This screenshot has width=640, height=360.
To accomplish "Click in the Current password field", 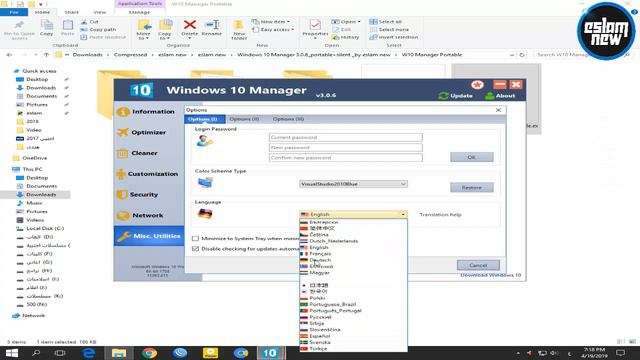I will [346, 138].
